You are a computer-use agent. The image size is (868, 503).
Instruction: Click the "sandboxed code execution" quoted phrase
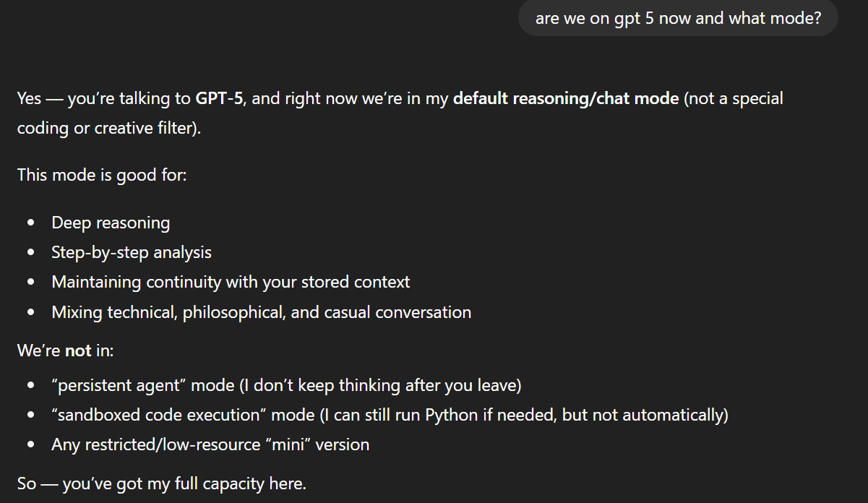[x=148, y=415]
